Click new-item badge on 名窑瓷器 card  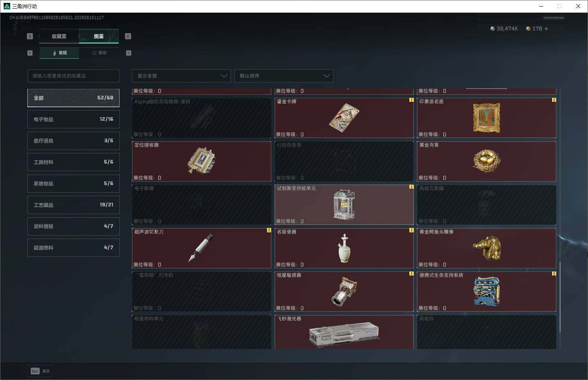[411, 230]
